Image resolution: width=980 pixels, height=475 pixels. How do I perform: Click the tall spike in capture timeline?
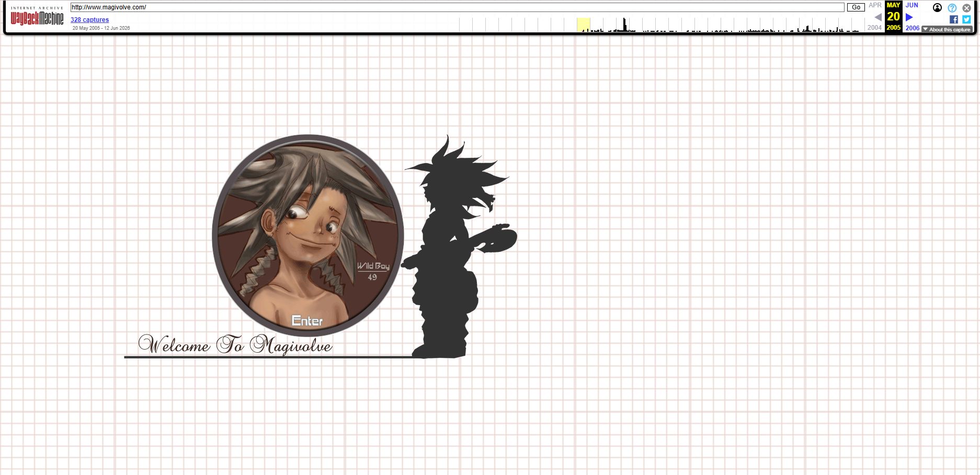click(x=624, y=25)
